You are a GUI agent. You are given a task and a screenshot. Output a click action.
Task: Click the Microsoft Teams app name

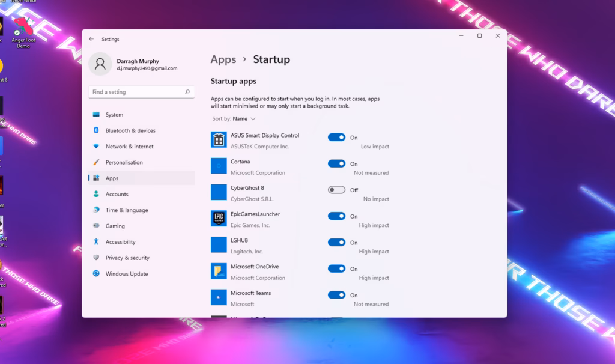click(250, 293)
